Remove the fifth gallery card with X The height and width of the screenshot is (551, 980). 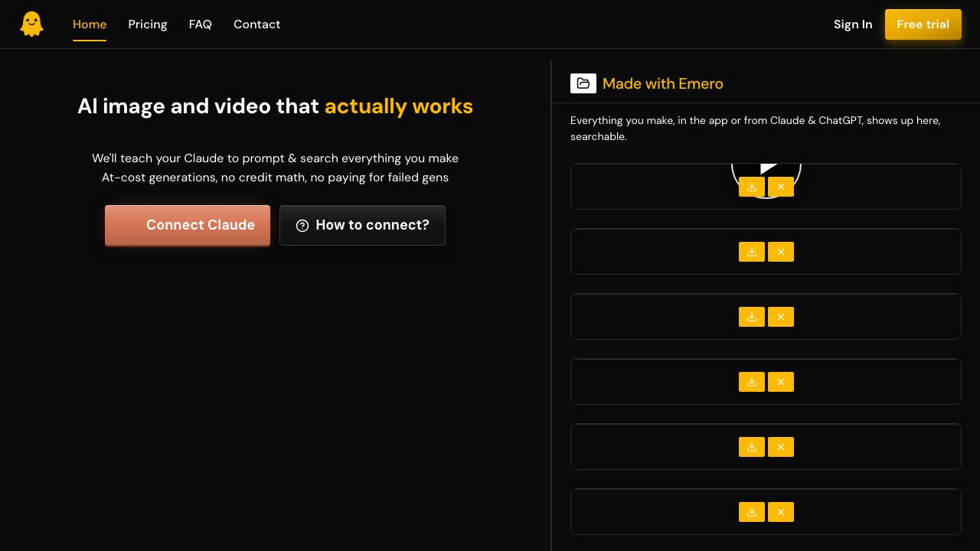click(x=781, y=447)
